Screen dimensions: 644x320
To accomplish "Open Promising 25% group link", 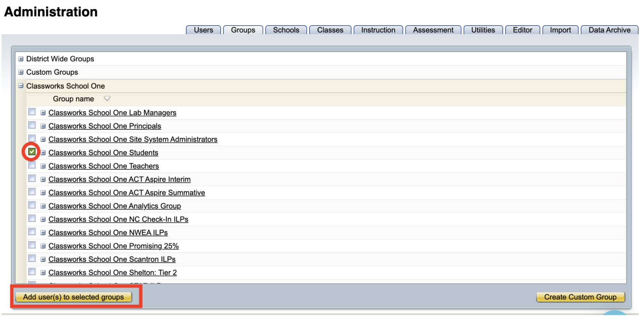I will [113, 246].
